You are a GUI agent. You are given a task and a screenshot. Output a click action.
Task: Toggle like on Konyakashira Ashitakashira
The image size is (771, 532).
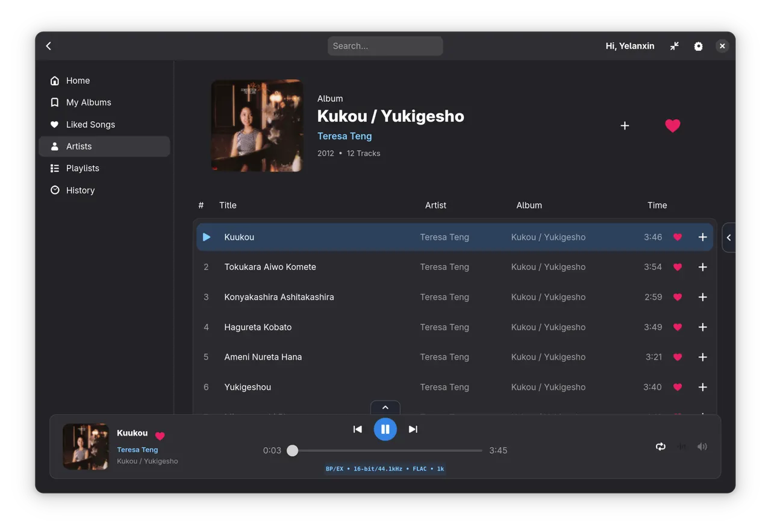[x=678, y=297]
